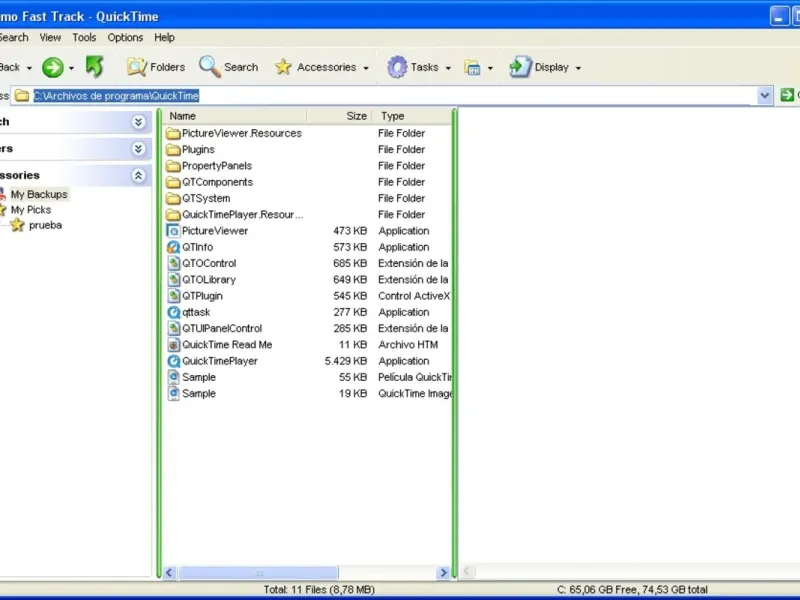Select the QTUIPanelControl file icon

173,329
